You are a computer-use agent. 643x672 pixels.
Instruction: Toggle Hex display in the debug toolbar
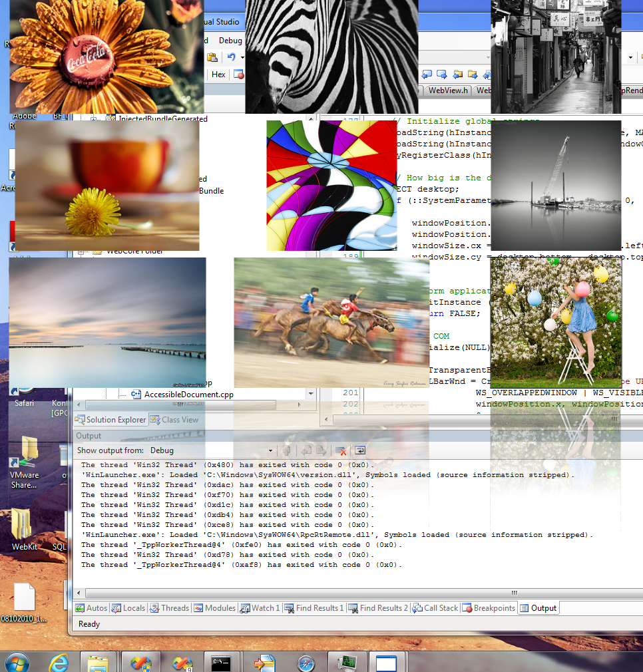point(218,75)
